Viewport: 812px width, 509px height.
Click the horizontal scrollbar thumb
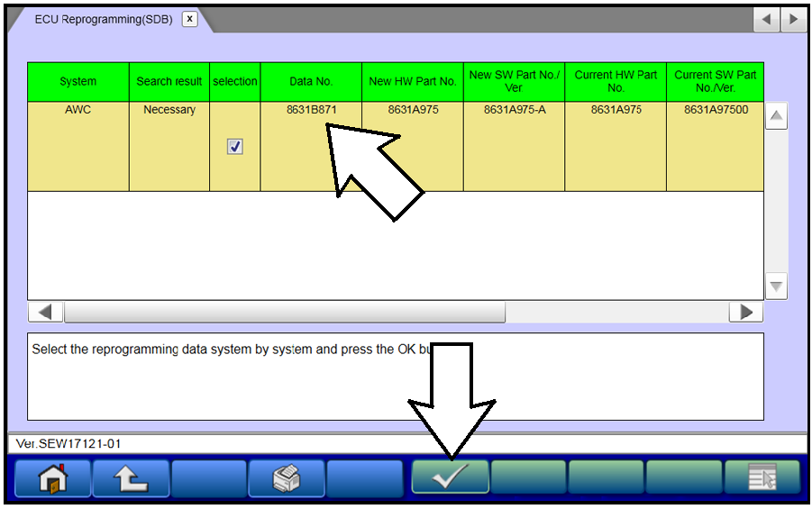[284, 312]
